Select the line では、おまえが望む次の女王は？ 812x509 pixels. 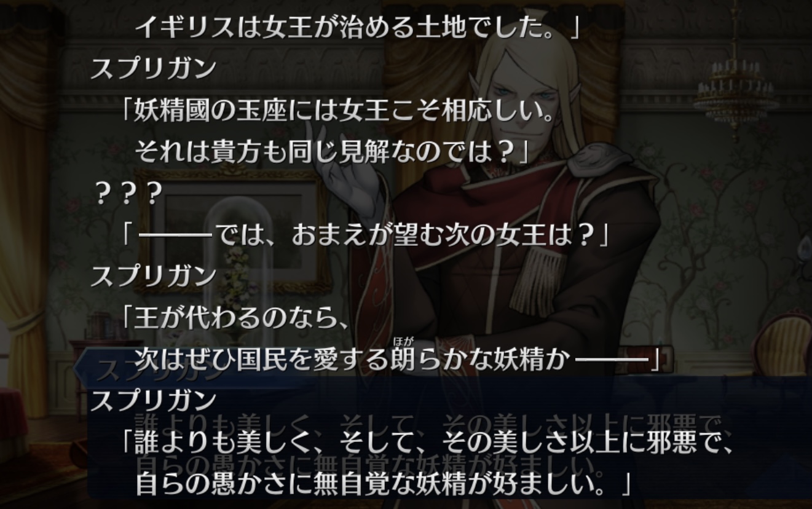(366, 235)
